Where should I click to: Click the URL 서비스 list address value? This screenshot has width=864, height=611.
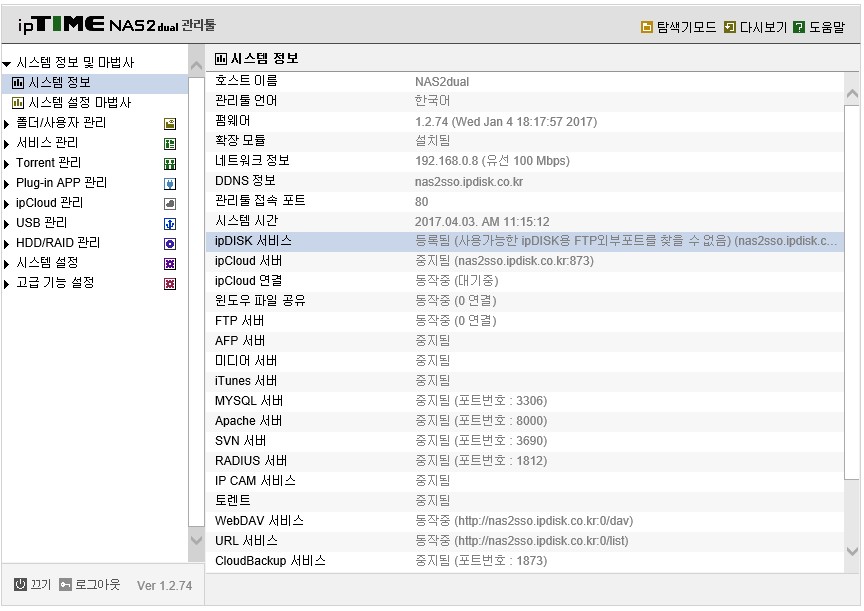(x=522, y=541)
